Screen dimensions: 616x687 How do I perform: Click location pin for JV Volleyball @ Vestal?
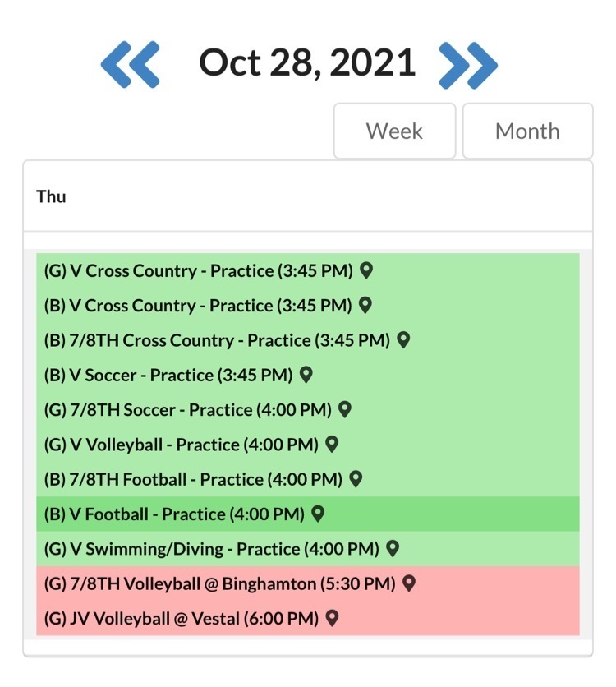(x=332, y=618)
